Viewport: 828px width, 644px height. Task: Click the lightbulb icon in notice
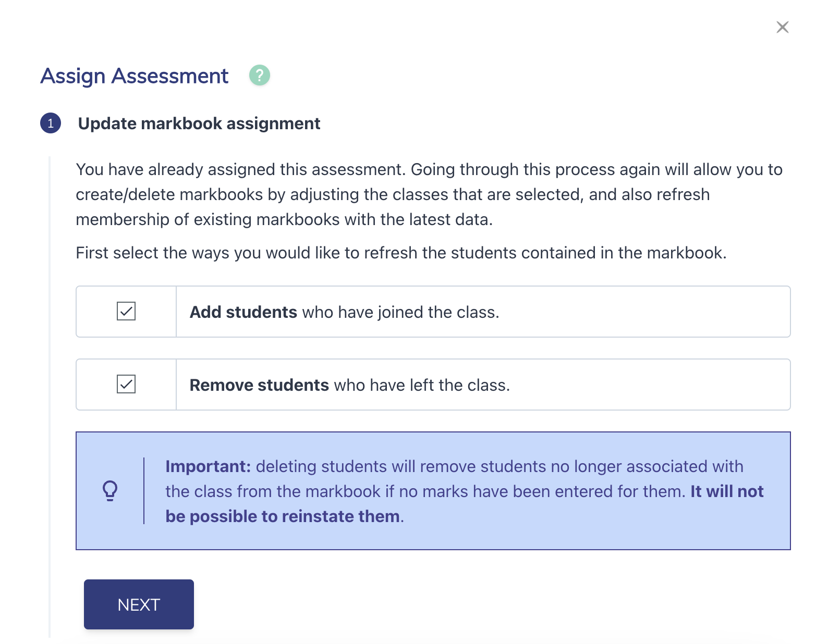tap(110, 491)
